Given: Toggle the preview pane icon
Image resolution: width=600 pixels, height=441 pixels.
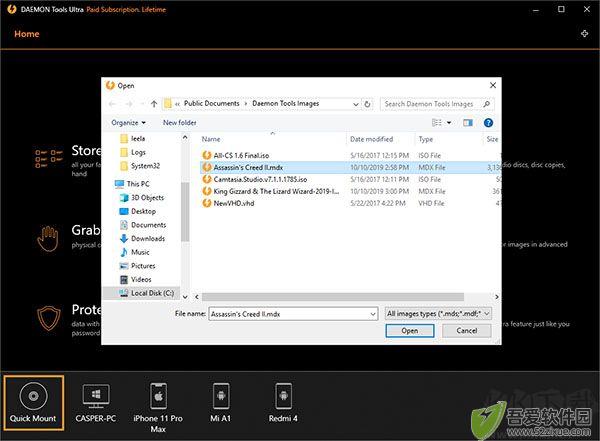Looking at the screenshot, I should coord(468,122).
